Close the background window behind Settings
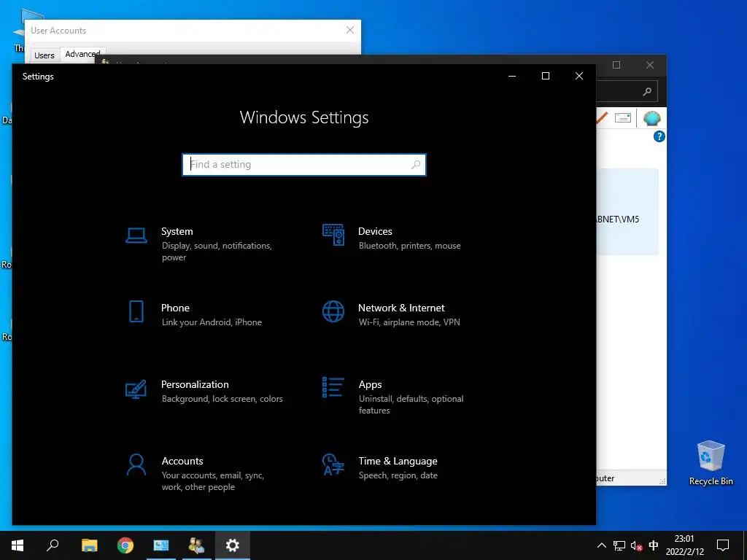The width and height of the screenshot is (747, 560). click(x=650, y=65)
